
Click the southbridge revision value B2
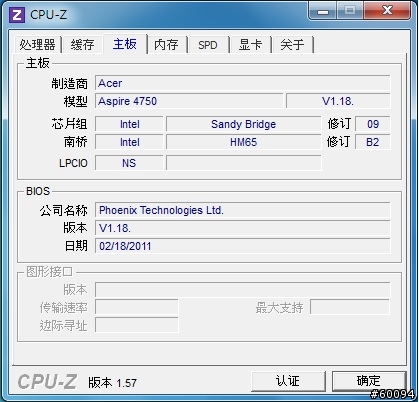(x=373, y=142)
